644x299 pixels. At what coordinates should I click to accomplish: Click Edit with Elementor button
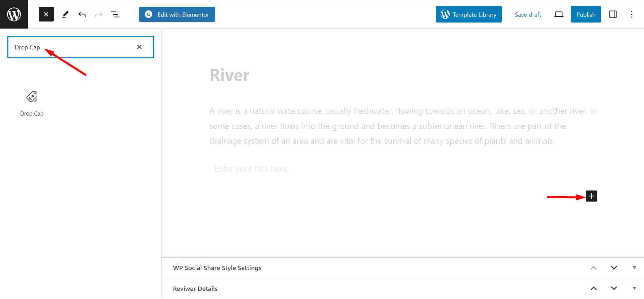click(177, 14)
